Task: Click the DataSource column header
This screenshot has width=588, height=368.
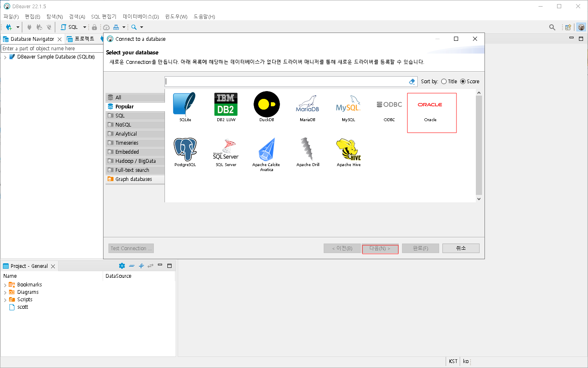Action: coord(118,276)
